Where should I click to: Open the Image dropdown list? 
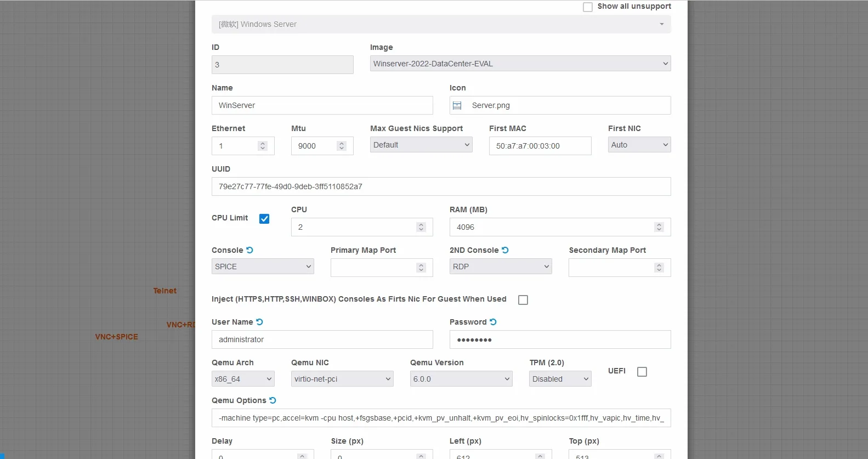point(520,64)
